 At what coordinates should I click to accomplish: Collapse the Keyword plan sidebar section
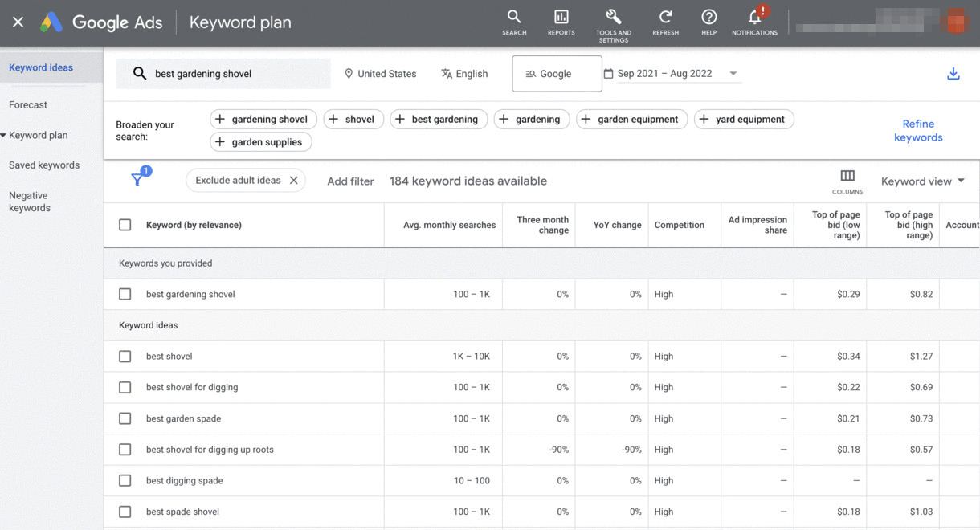click(4, 135)
